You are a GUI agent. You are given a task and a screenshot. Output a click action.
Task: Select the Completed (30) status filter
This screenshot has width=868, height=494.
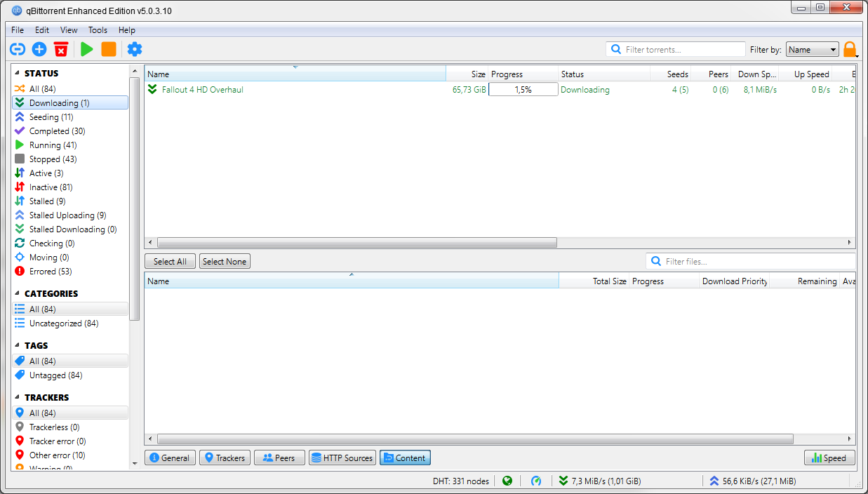(x=70, y=131)
